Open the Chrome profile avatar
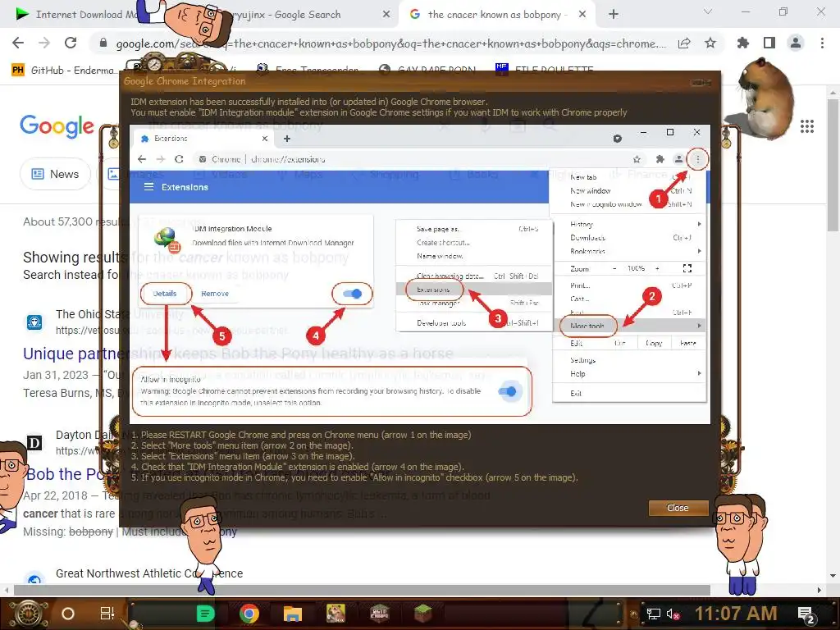The width and height of the screenshot is (840, 630). pos(796,43)
